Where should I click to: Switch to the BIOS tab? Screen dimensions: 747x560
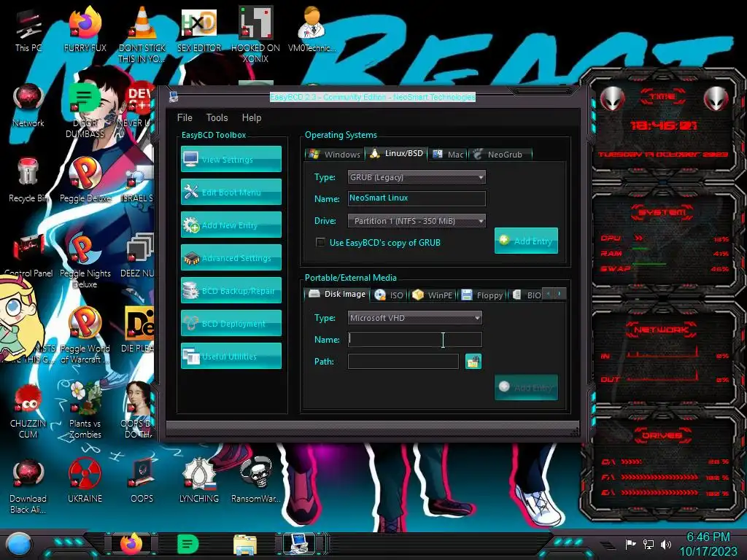(527, 295)
